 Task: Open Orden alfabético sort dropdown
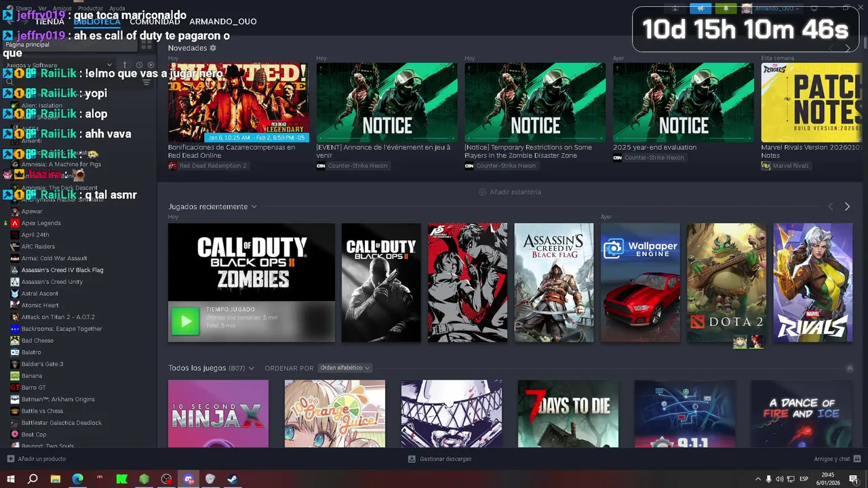tap(345, 368)
